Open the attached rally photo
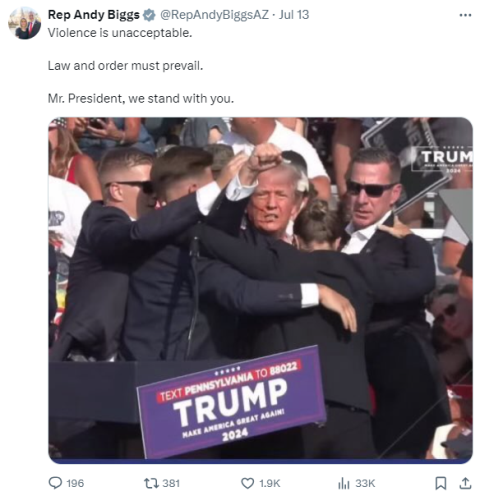This screenshot has width=480, height=496. (261, 290)
